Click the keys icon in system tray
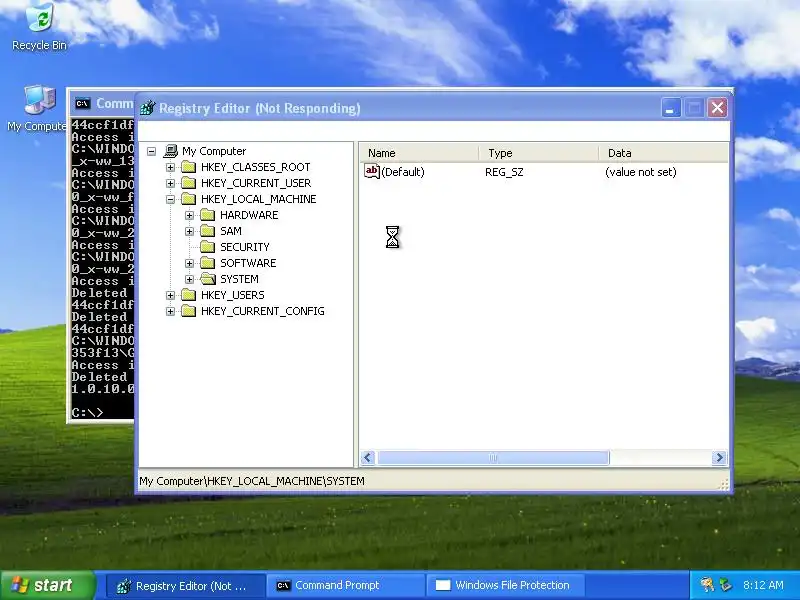 [707, 585]
